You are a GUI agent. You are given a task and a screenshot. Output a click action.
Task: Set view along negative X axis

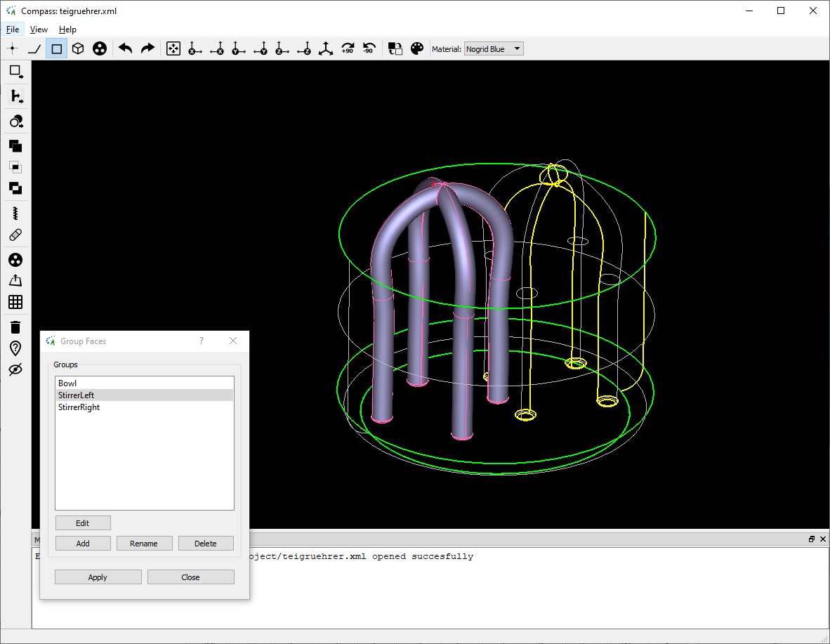click(217, 48)
